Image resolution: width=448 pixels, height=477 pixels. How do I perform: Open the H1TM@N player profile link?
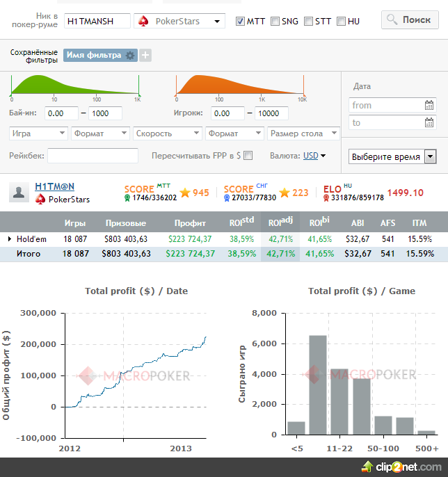coord(55,186)
